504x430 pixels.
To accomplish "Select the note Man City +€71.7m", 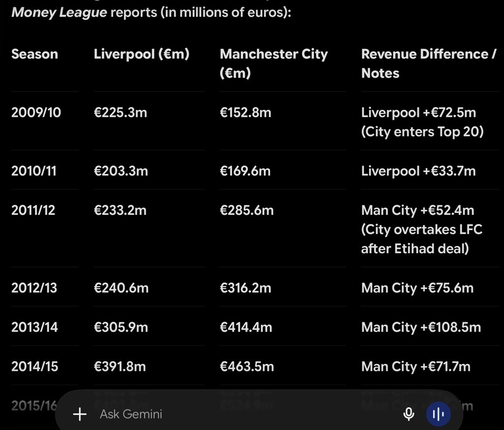I will point(416,366).
